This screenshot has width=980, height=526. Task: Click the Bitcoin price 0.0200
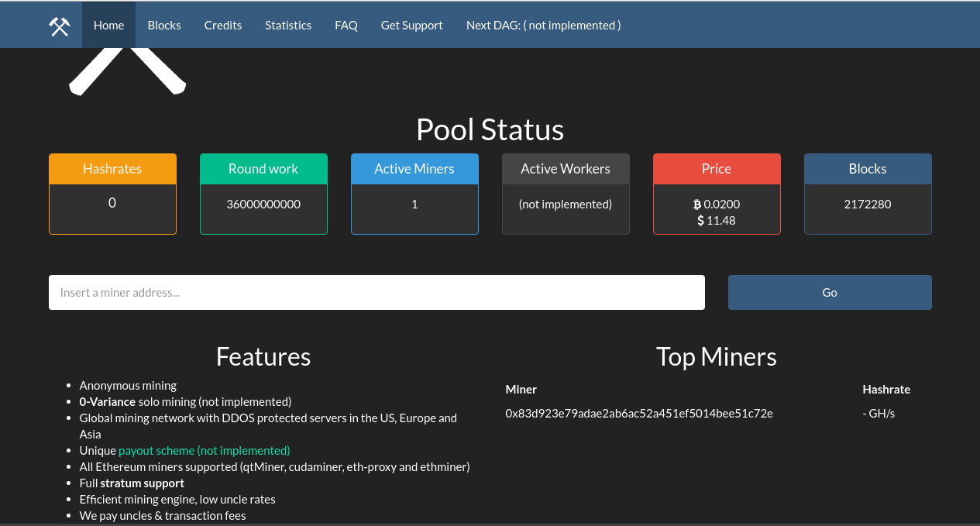click(x=717, y=205)
